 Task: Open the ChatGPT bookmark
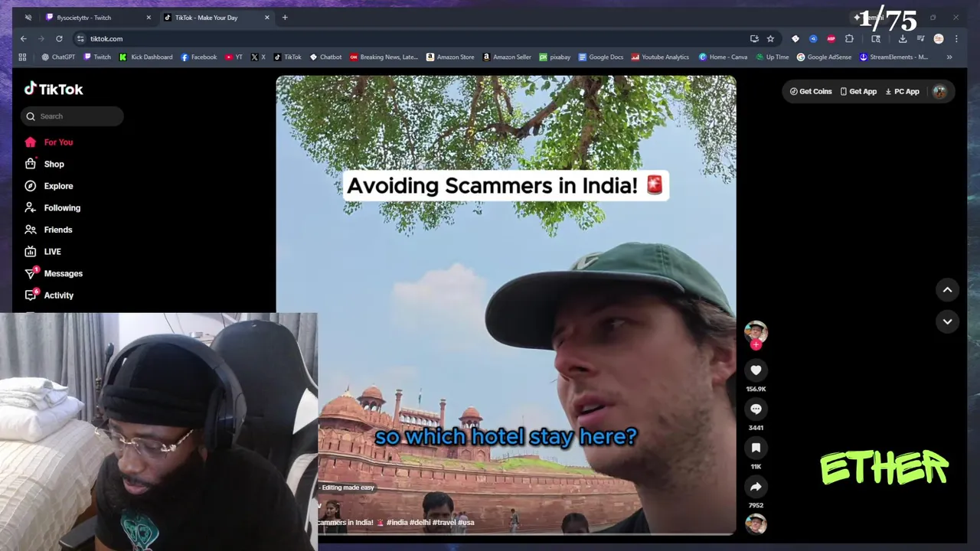(58, 57)
